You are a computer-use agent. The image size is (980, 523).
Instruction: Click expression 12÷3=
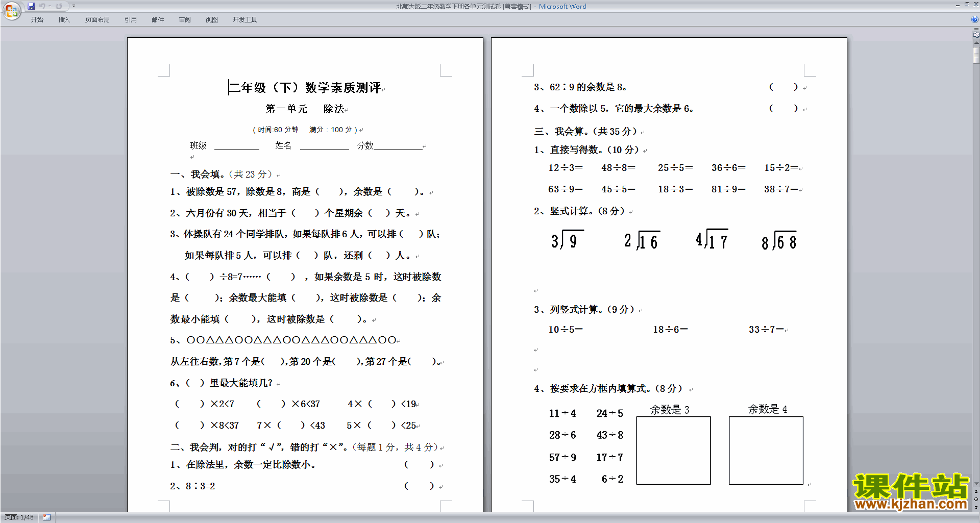[566, 168]
